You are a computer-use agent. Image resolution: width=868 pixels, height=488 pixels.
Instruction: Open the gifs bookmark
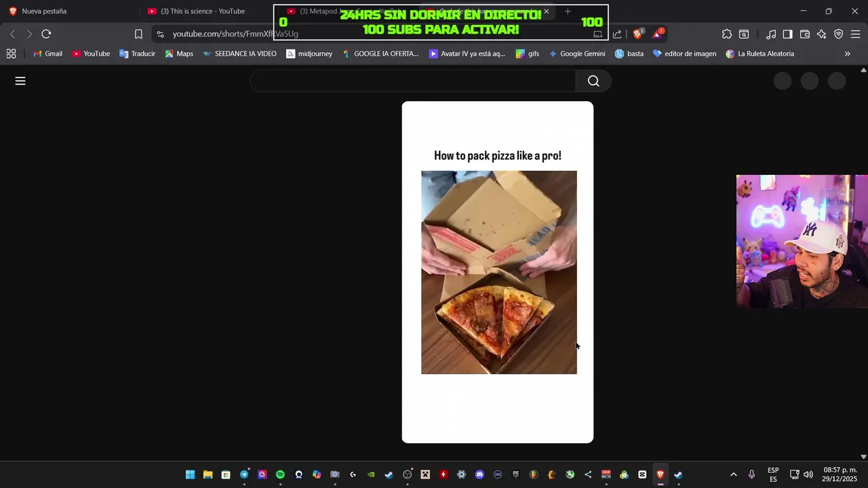tap(527, 54)
